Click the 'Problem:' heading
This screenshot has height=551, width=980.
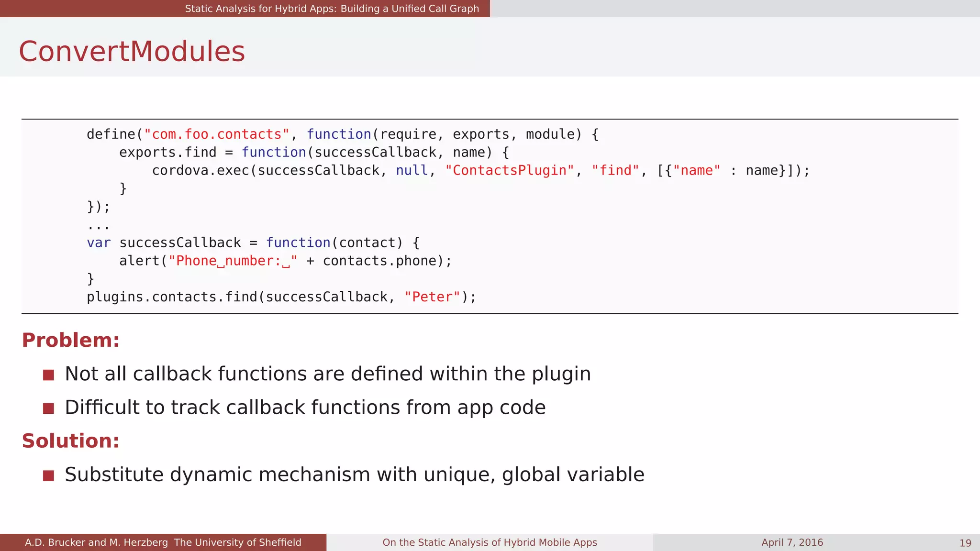coord(71,340)
